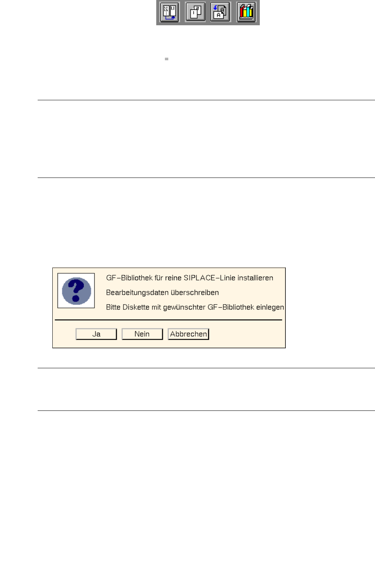The image size is (375, 588).
Task: Confirm installation with the Ja button
Action: click(96, 334)
